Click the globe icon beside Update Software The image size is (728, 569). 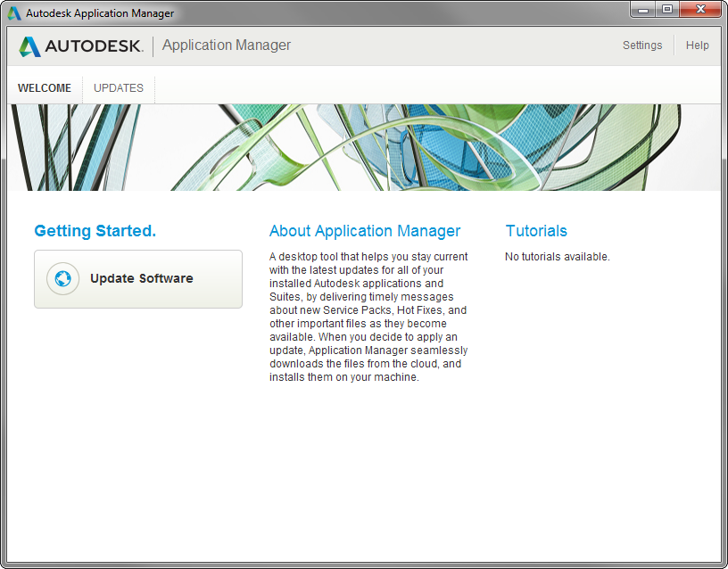(x=62, y=279)
